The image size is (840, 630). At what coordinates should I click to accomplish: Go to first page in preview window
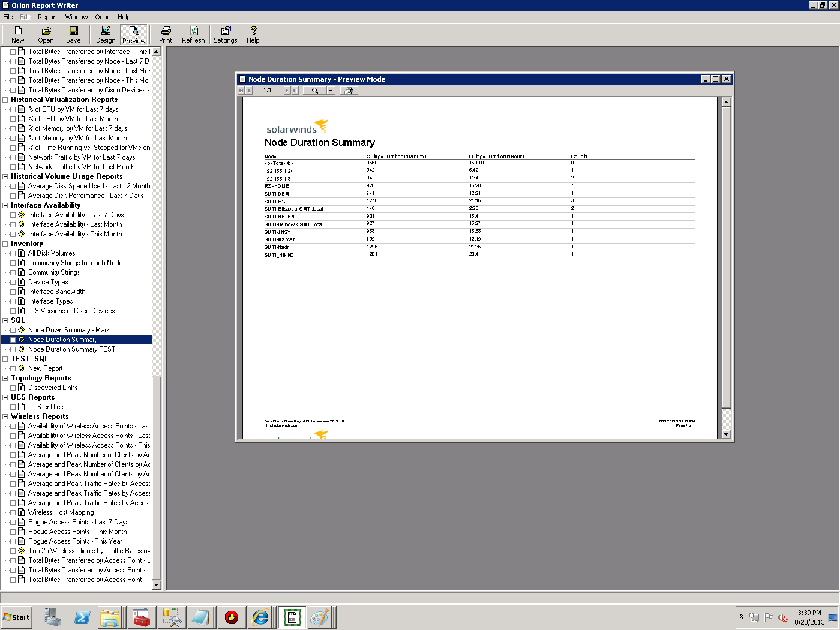tap(241, 91)
